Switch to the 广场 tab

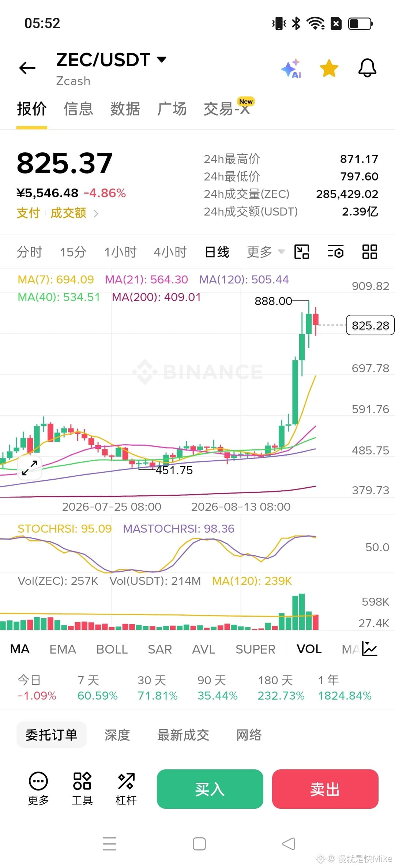tap(172, 109)
